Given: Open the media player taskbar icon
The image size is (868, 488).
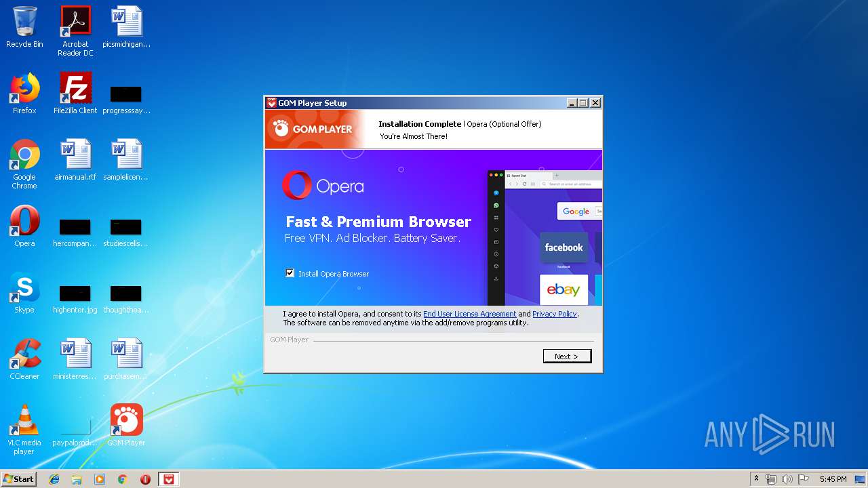Looking at the screenshot, I should [x=100, y=479].
